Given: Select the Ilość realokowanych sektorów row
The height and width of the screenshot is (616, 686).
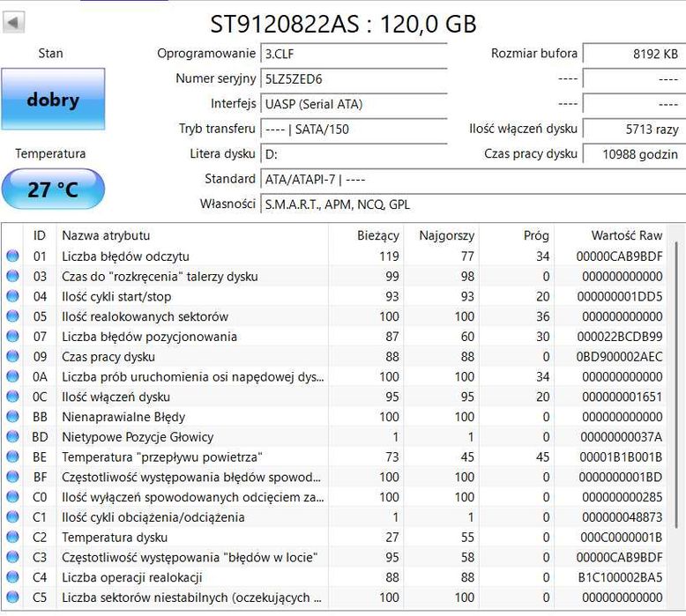Looking at the screenshot, I should pyautogui.click(x=334, y=316).
